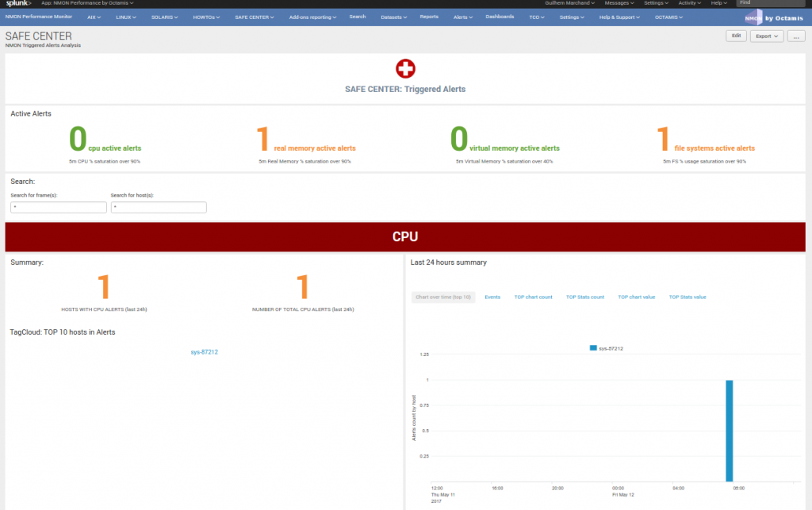Show the TOP chart count view
Screen dimensions: 812x510
[x=533, y=297]
